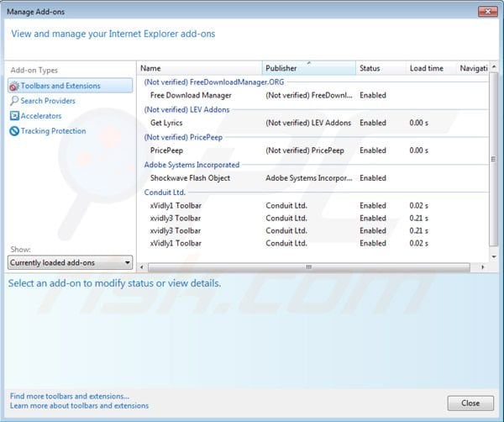
Task: Click the Accelerators icon
Action: [14, 116]
